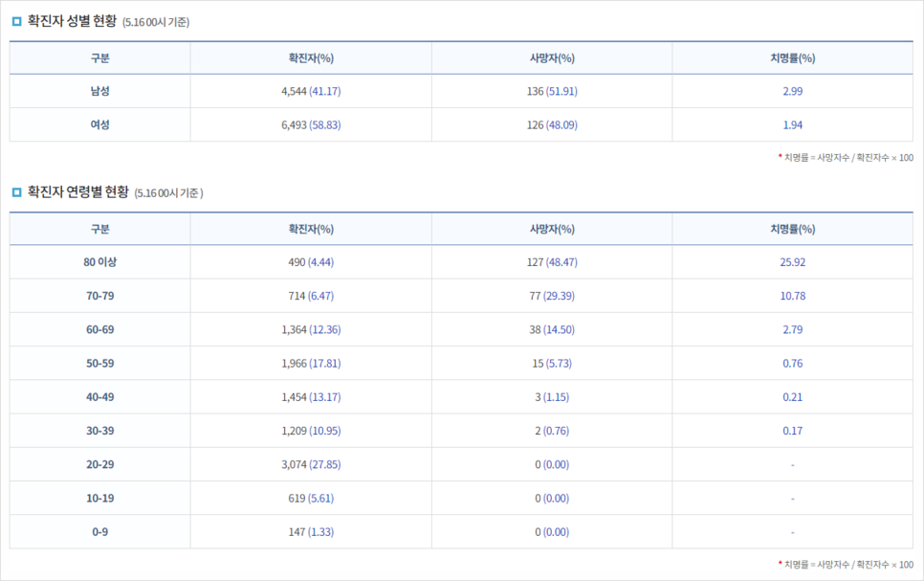Click the 치명률(%) header in gender table
Screen dimensions: 924x581
pos(793,57)
